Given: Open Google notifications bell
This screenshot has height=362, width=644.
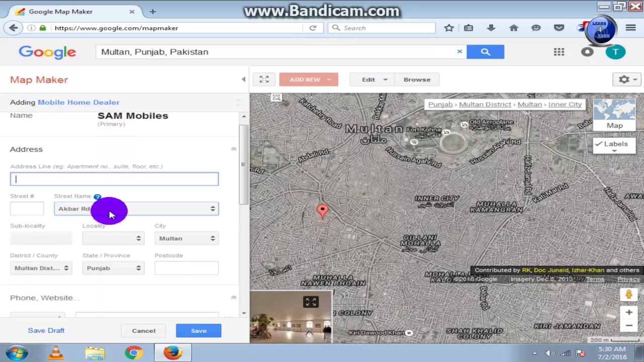Looking at the screenshot, I should [x=587, y=52].
